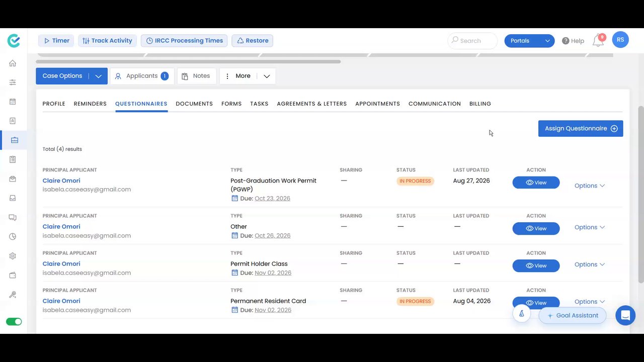The image size is (644, 362).
Task: Open the wallet icon in sidebar
Action: pyautogui.click(x=13, y=275)
